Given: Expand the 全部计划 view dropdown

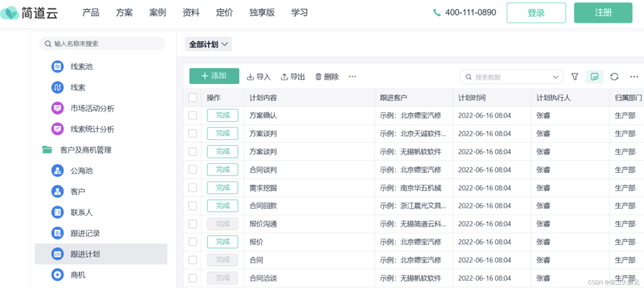Looking at the screenshot, I should pos(208,44).
